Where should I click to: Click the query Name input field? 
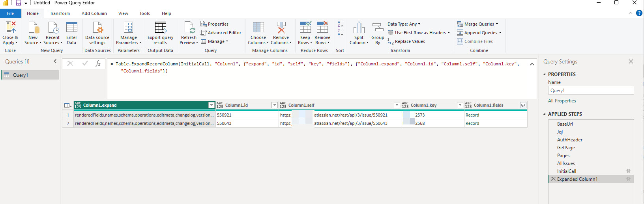pos(591,90)
